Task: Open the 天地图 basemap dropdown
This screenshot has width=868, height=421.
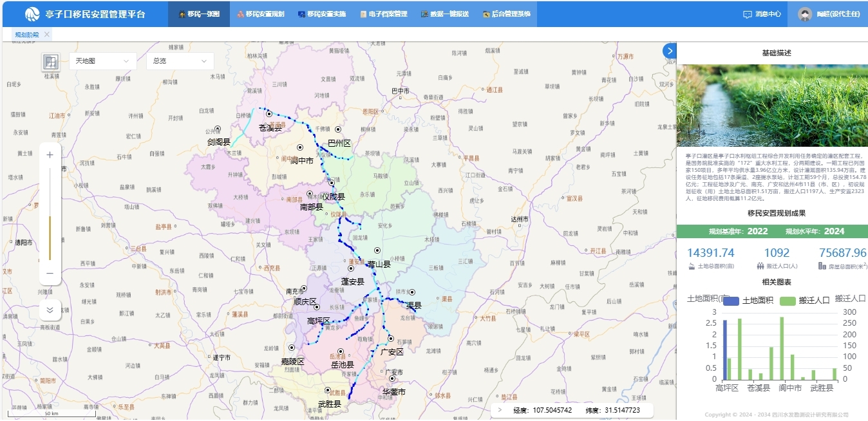Action: click(x=102, y=61)
